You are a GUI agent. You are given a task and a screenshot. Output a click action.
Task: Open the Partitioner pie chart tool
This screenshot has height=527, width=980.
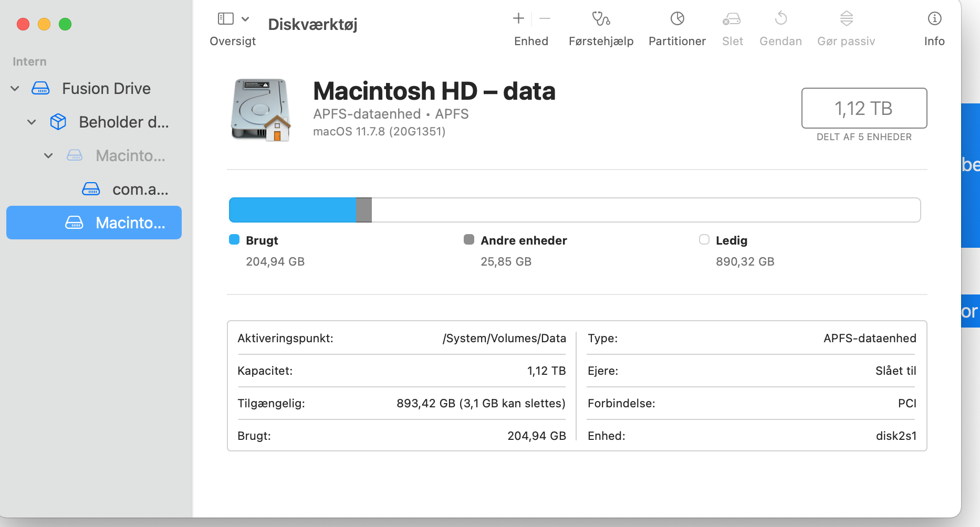pyautogui.click(x=677, y=19)
